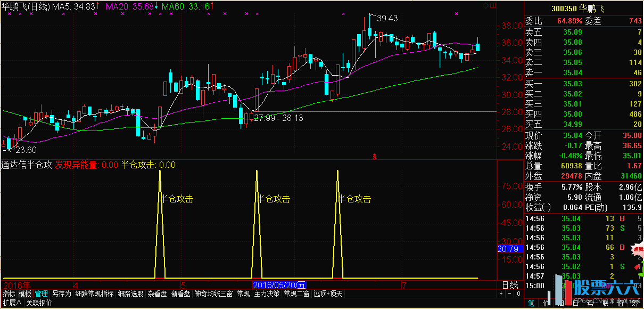644x309 pixels.
Task: Click the split-window square icon beside the diamond
Action: coord(492,5)
